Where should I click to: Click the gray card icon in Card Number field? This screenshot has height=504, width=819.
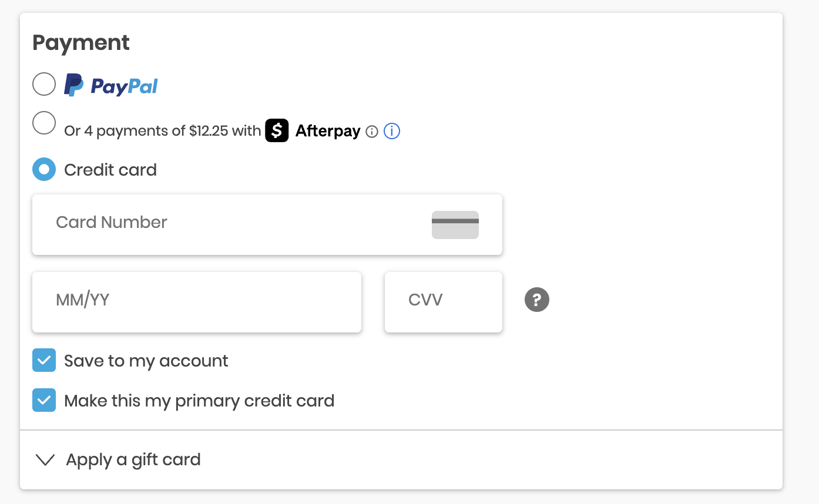pyautogui.click(x=455, y=224)
